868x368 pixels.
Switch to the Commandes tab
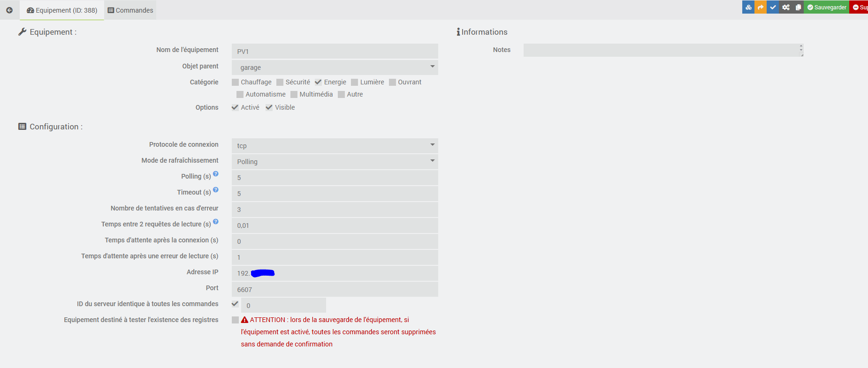(130, 10)
